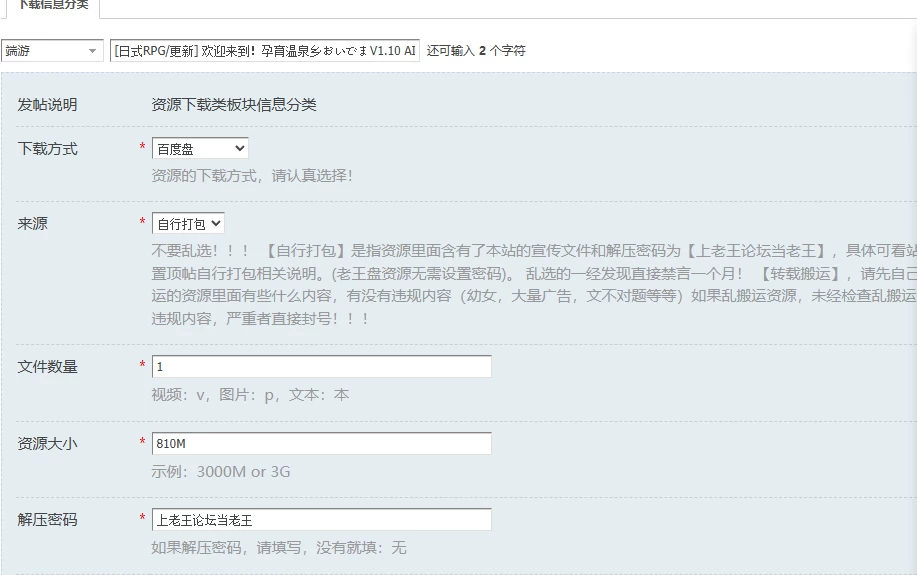Screen dimensions: 917x575
Task: Click the 资源下载类板块信息分类 text
Action: click(234, 105)
